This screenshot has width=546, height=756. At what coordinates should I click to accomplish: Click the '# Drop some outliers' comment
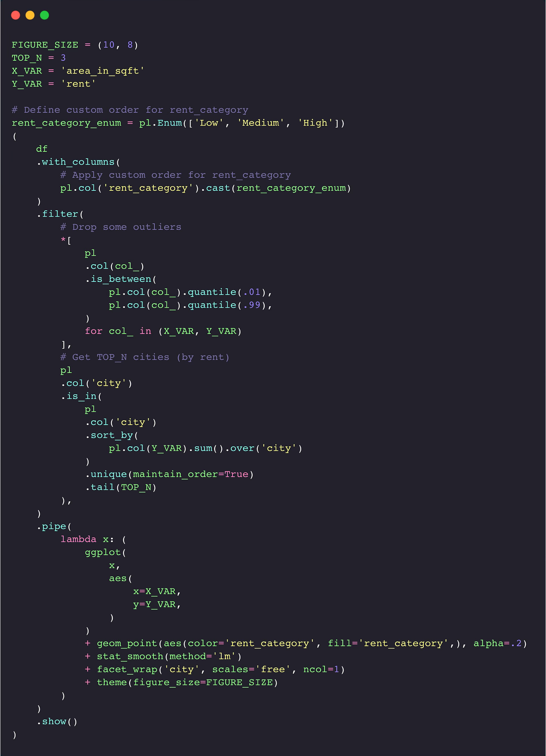pos(121,227)
